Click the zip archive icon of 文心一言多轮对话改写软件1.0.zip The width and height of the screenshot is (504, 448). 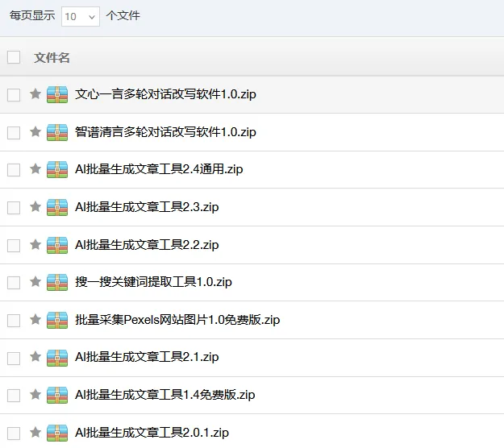(x=57, y=94)
